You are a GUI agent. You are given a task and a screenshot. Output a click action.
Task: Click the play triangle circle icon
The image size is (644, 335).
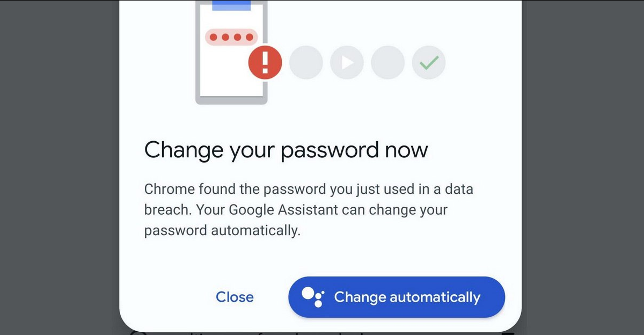pyautogui.click(x=347, y=63)
